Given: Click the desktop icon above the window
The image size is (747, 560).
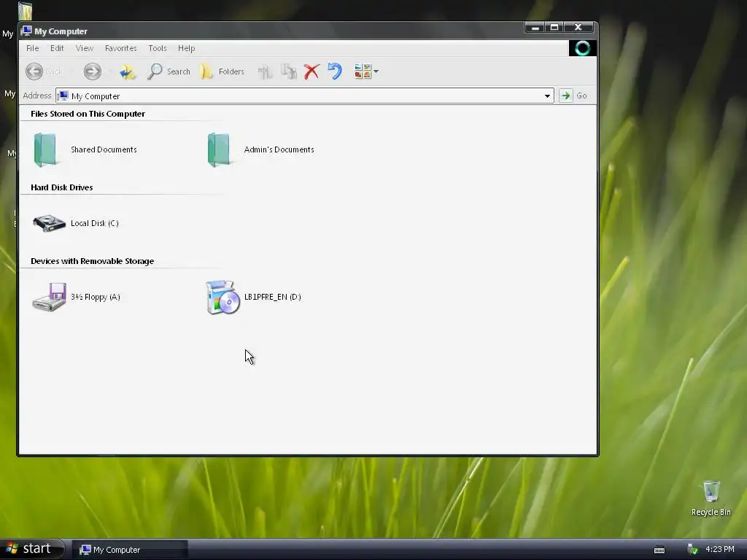Looking at the screenshot, I should pos(25,10).
